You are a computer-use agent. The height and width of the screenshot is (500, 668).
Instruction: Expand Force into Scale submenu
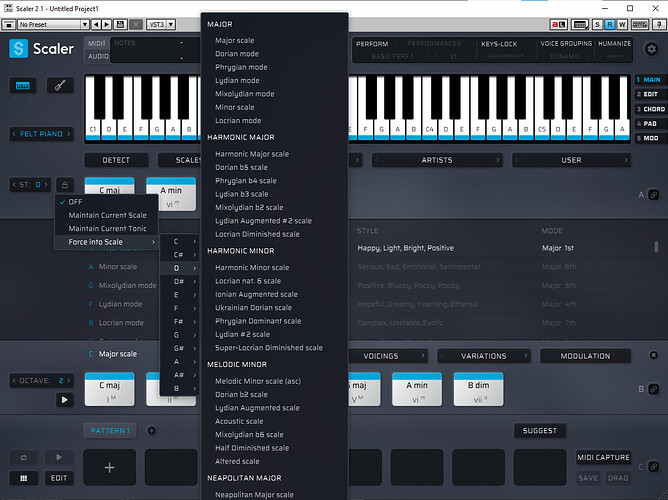pyautogui.click(x=107, y=241)
